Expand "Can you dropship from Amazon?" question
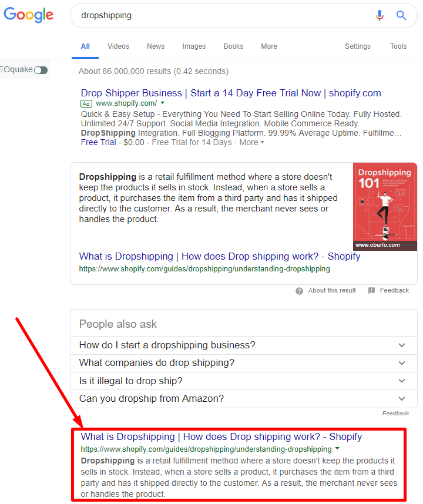This screenshot has width=423, height=504. 402,398
